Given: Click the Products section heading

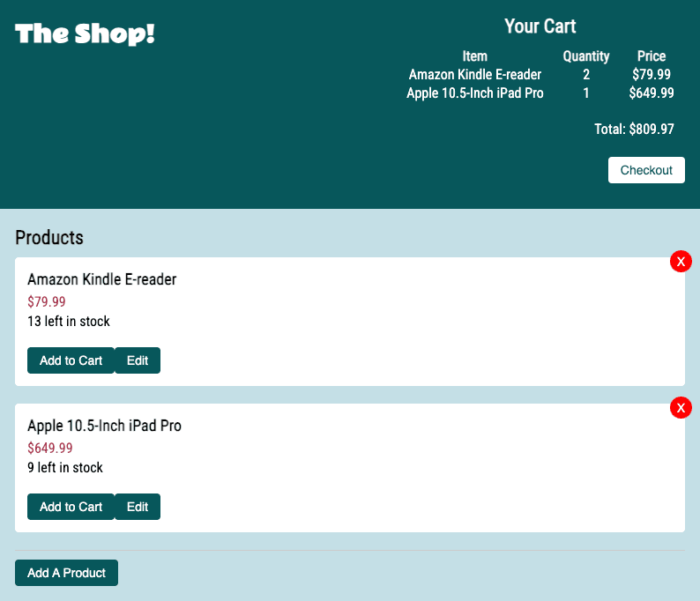Looking at the screenshot, I should coord(49,237).
